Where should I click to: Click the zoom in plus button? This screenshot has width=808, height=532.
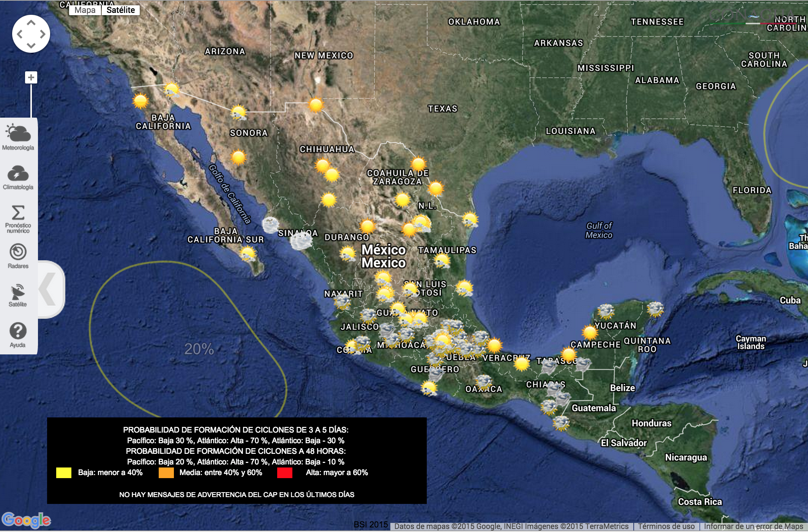tap(31, 78)
